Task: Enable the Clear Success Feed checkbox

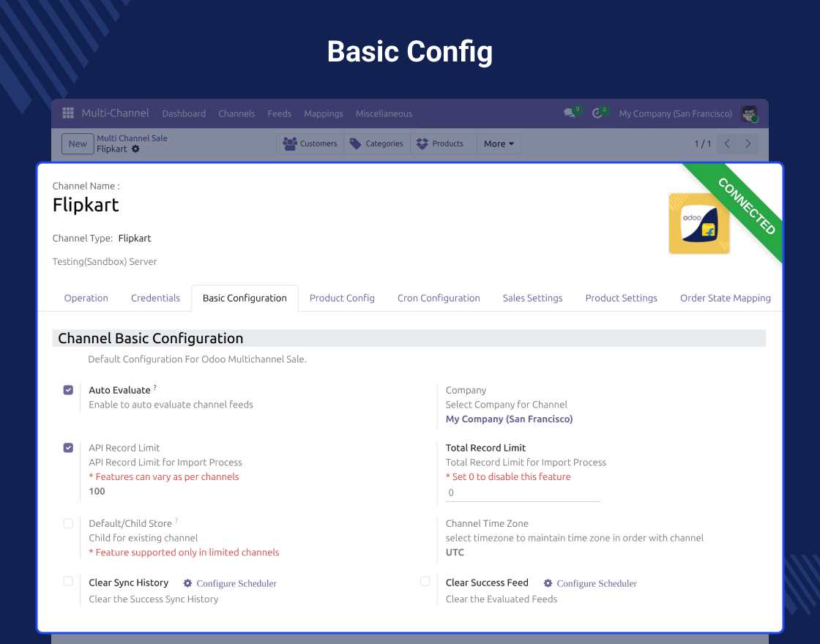Action: click(425, 581)
